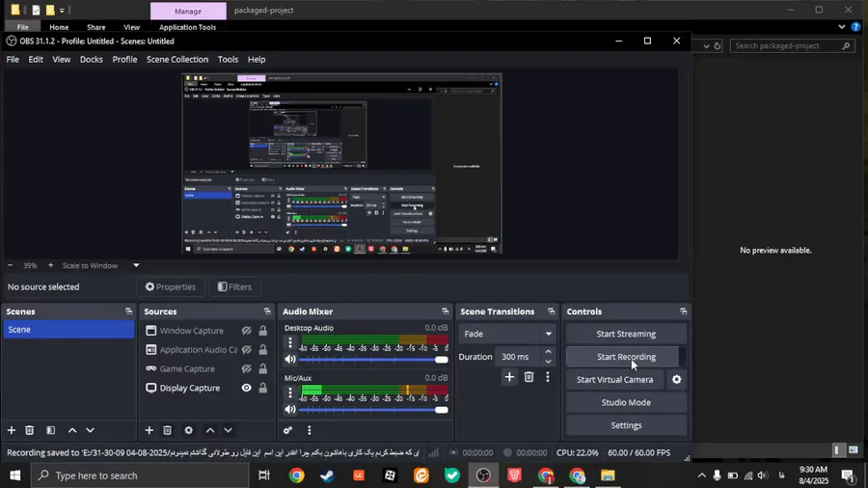868x488 pixels.
Task: Zoom in the preview with the plus icon
Action: click(50, 265)
